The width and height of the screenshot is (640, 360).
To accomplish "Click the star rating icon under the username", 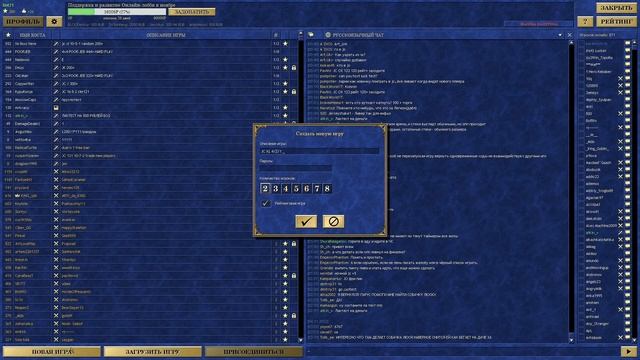I will point(5,11).
